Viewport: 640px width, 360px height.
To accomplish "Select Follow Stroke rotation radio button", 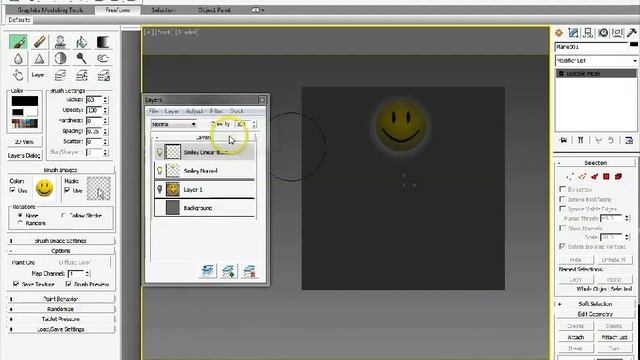I will [x=64, y=215].
